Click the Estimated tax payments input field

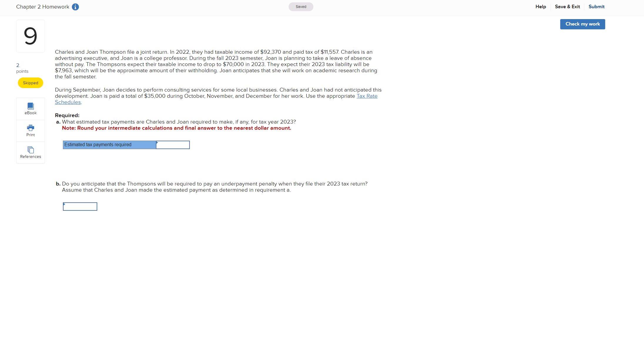(173, 145)
